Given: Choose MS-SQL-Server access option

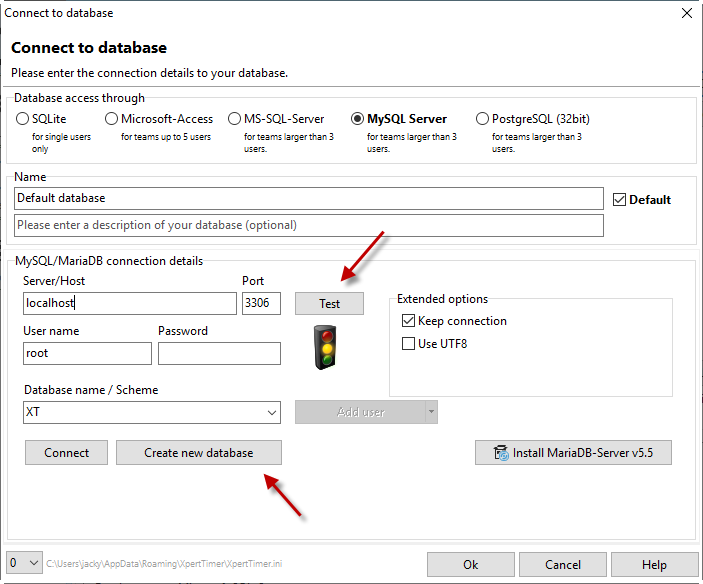Looking at the screenshot, I should click(235, 119).
